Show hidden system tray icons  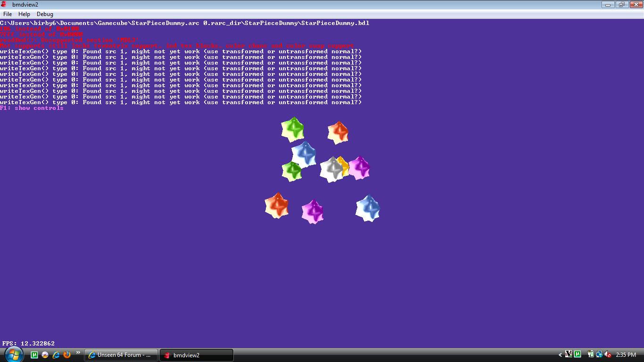560,355
